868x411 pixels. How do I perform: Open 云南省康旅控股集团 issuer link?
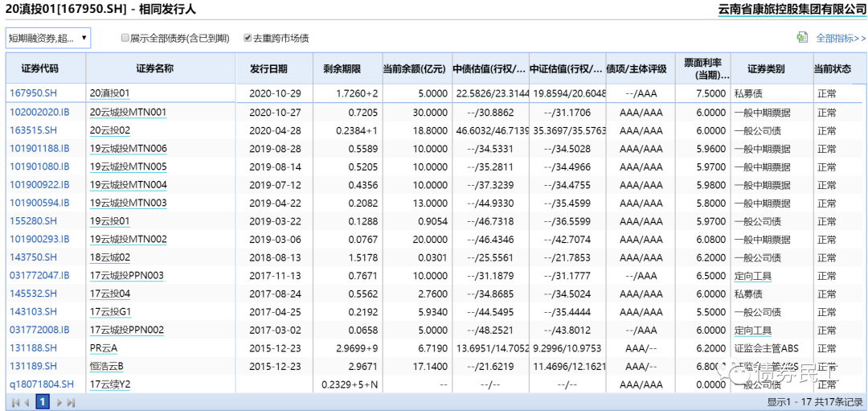coord(792,10)
